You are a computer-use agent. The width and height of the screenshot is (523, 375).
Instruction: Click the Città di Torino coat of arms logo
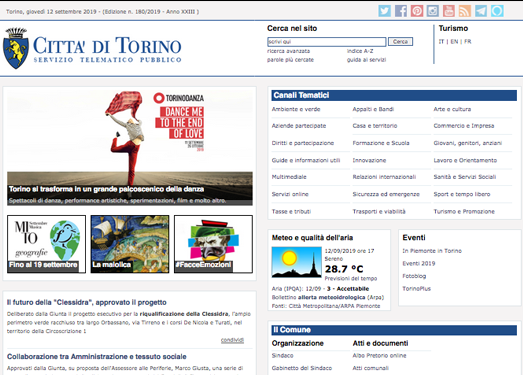click(15, 48)
